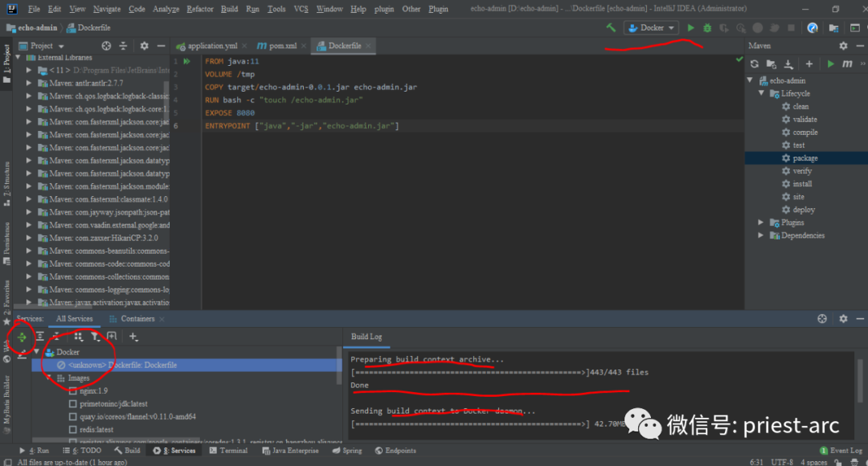The image size is (868, 466).
Task: Click Project panel locate target icon
Action: click(106, 45)
